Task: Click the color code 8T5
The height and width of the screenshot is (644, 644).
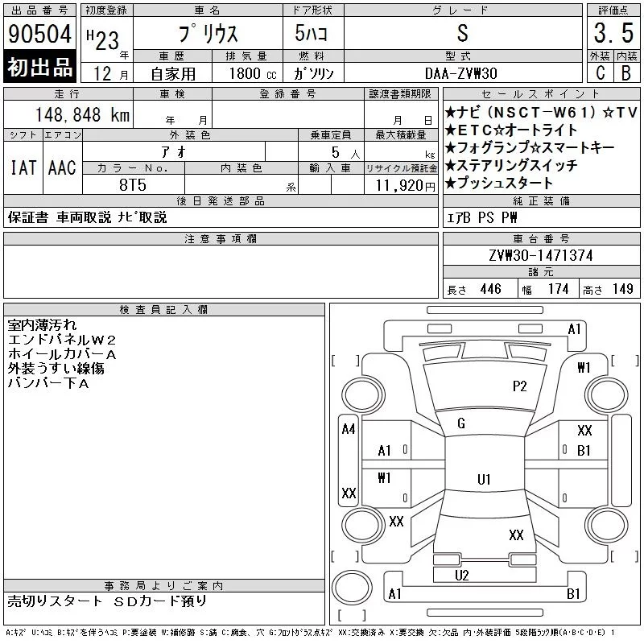Action: point(134,184)
